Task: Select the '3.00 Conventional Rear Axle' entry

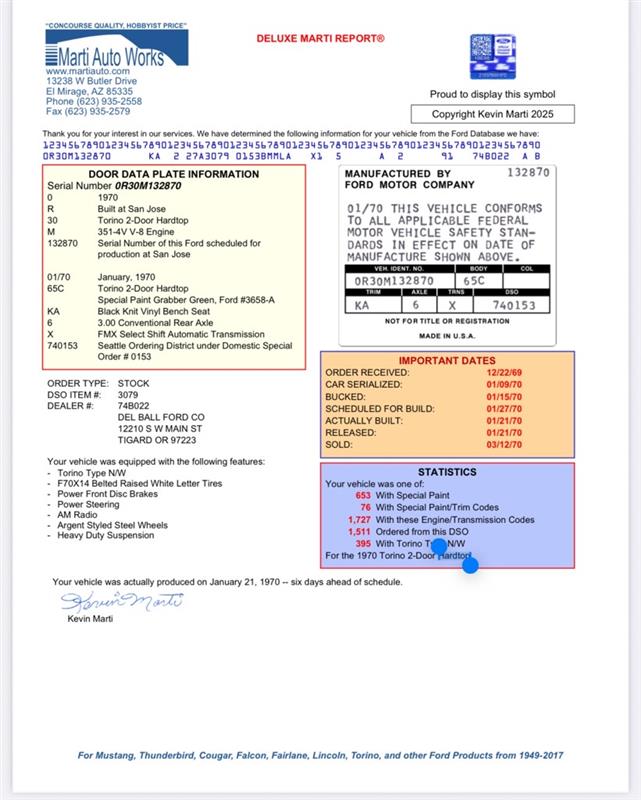Action: [x=155, y=323]
